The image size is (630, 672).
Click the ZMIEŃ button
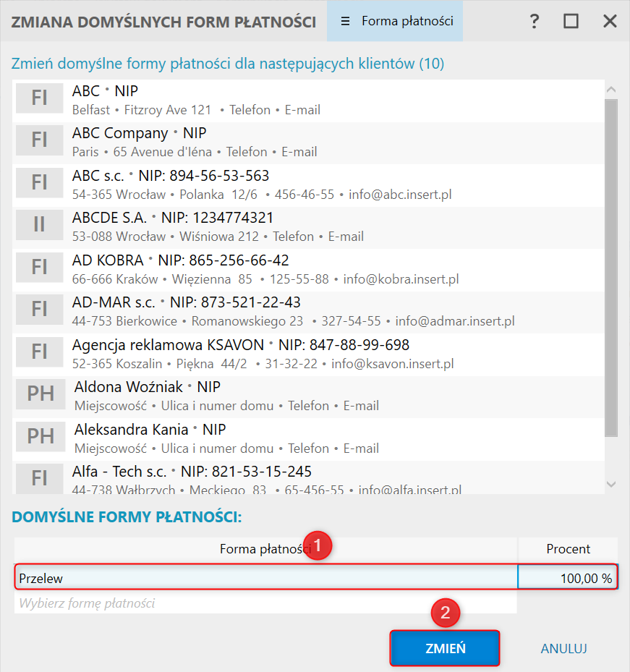[x=445, y=648]
